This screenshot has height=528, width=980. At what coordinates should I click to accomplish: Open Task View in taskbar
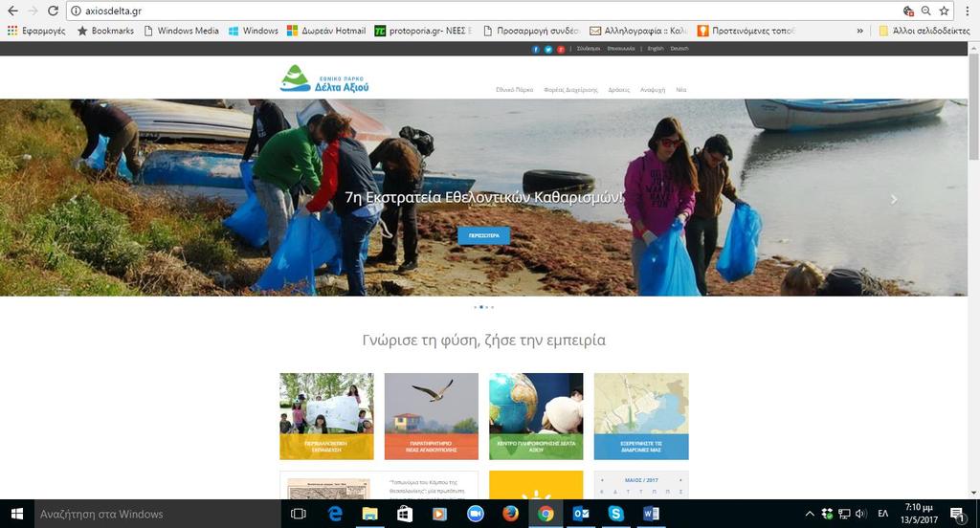click(299, 514)
